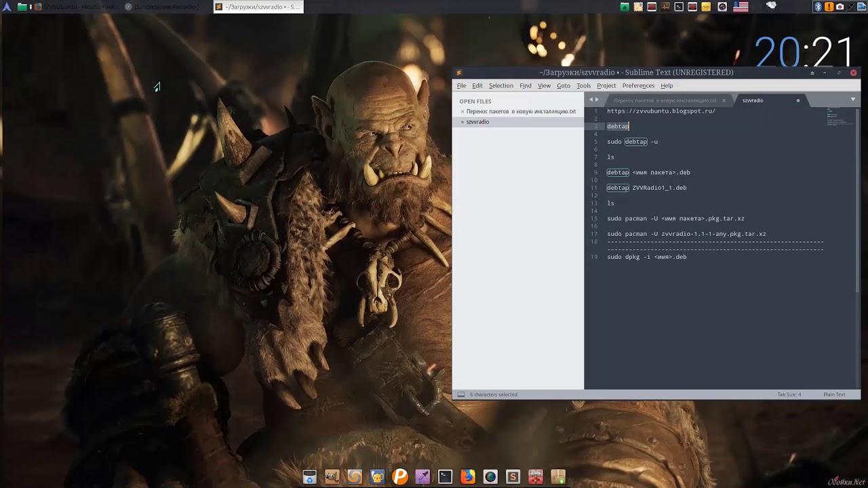Screen dimensions: 868x488
Task: Close the 'Перенос пакетов' tab
Action: tap(724, 100)
